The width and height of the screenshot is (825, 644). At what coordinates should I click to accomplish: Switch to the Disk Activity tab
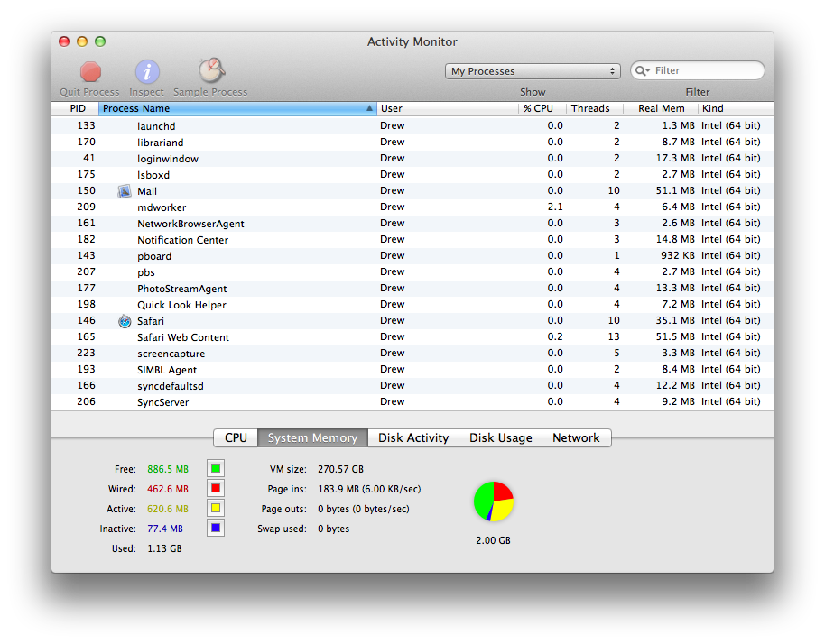point(413,438)
